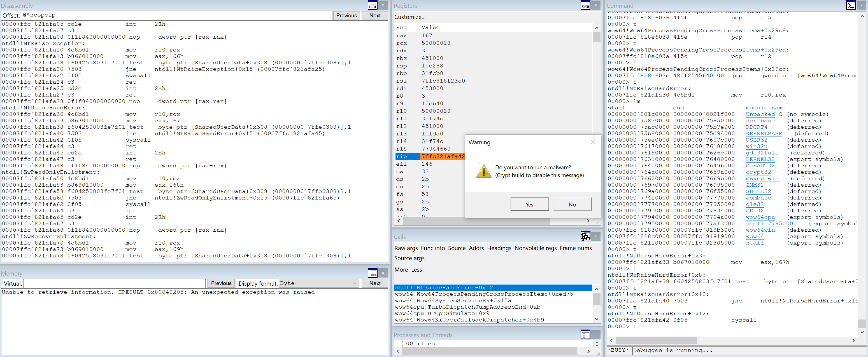Toggle Source args in Calls panel
The width and height of the screenshot is (868, 357).
[x=409, y=258]
